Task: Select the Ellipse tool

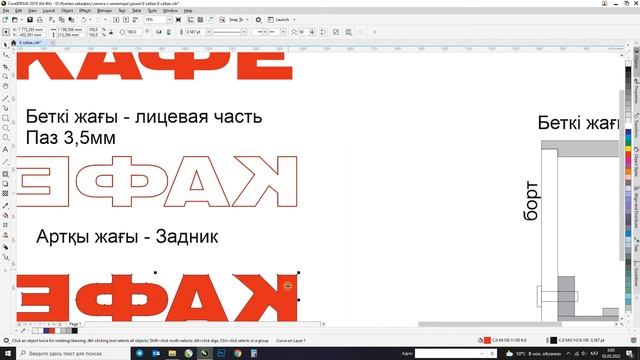Action: click(5, 128)
